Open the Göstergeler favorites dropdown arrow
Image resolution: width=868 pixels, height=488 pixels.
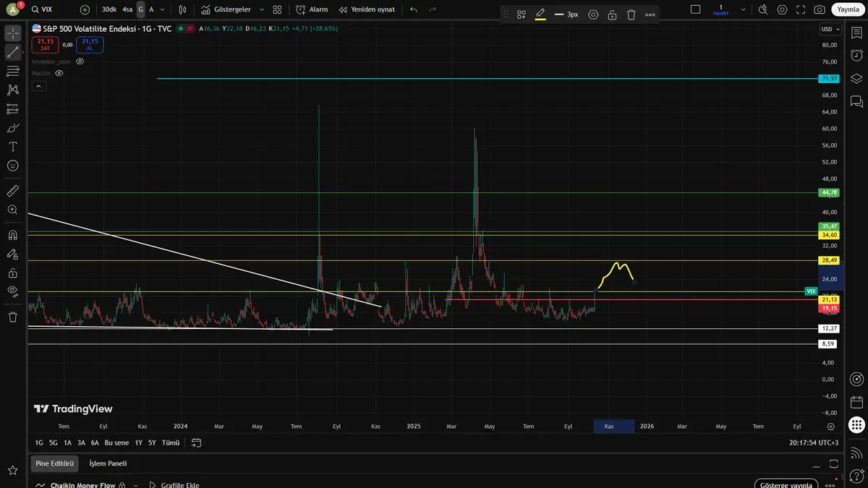pyautogui.click(x=261, y=9)
